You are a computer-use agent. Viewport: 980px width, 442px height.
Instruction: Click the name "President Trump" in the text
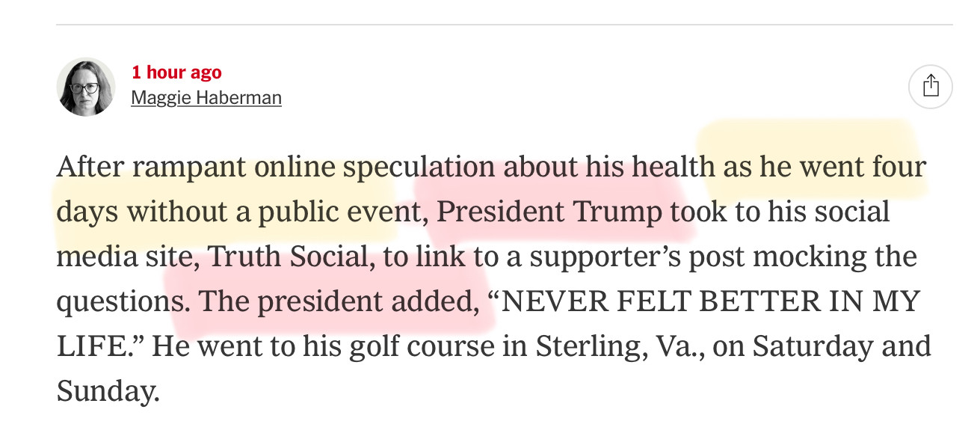coord(549,212)
